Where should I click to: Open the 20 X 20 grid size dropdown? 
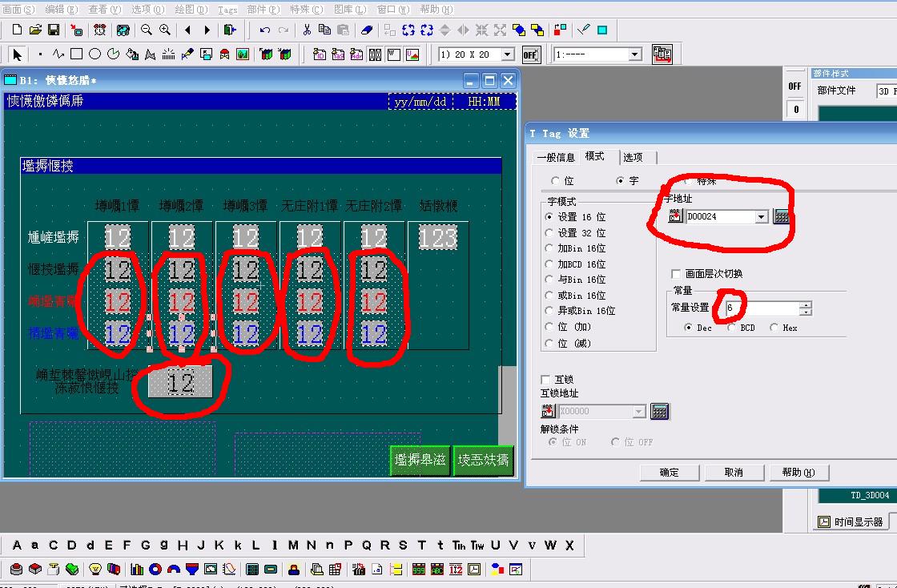(507, 54)
